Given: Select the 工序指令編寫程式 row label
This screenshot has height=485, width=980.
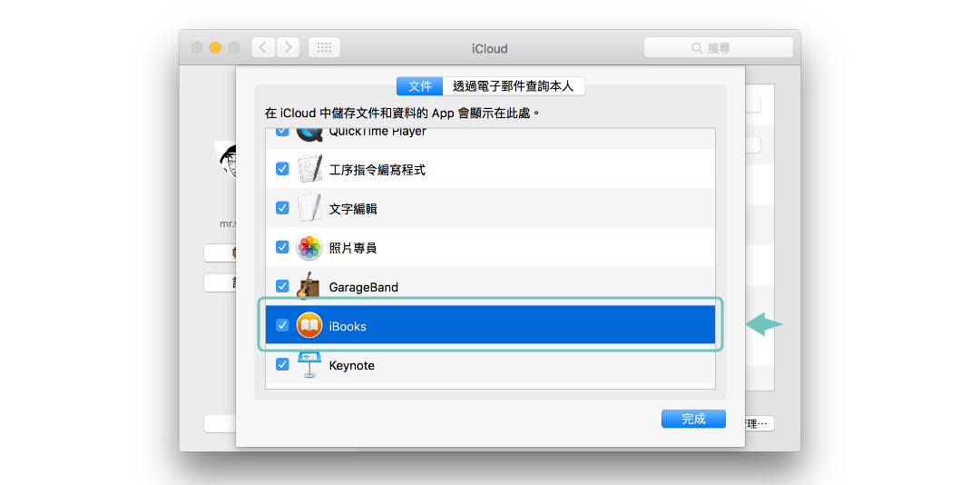Looking at the screenshot, I should (377, 170).
